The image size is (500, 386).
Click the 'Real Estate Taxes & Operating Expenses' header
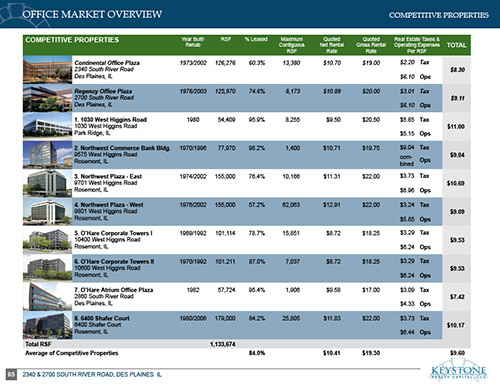417,45
